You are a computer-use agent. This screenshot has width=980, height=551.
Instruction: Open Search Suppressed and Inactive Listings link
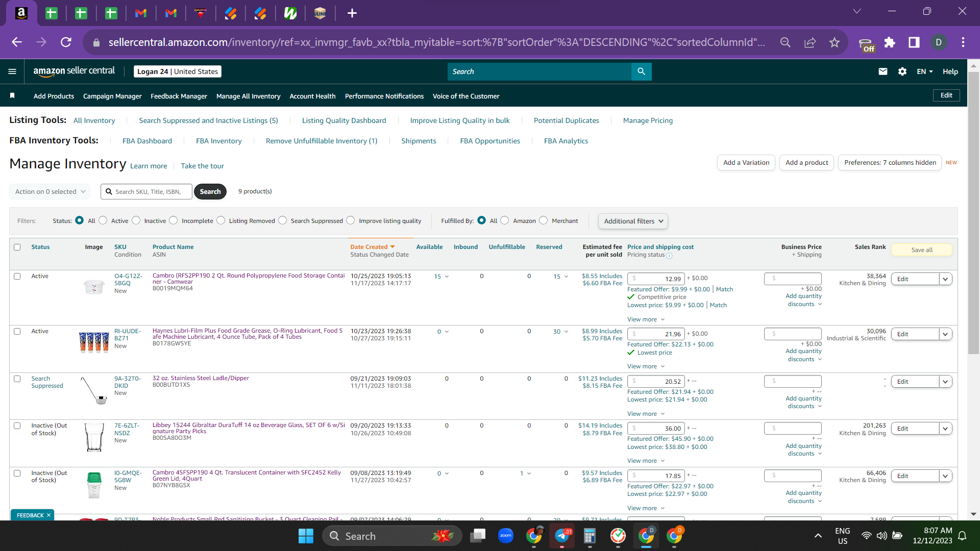click(x=208, y=120)
